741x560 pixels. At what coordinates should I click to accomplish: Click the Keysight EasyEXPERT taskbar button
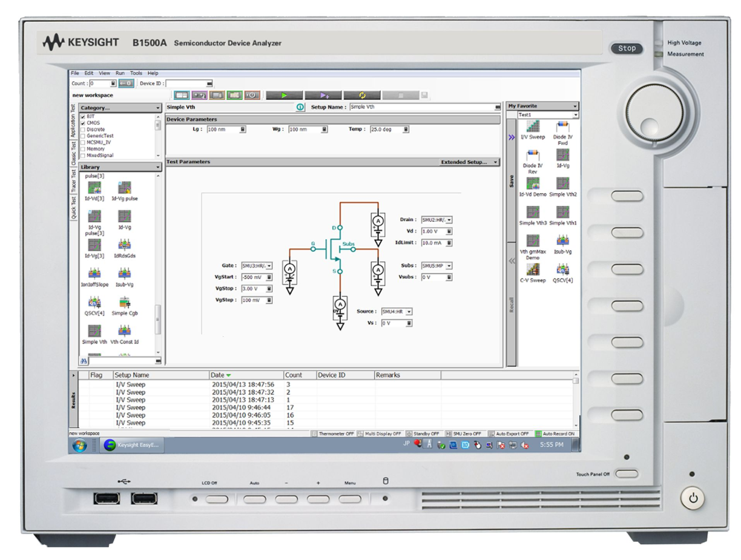(131, 446)
